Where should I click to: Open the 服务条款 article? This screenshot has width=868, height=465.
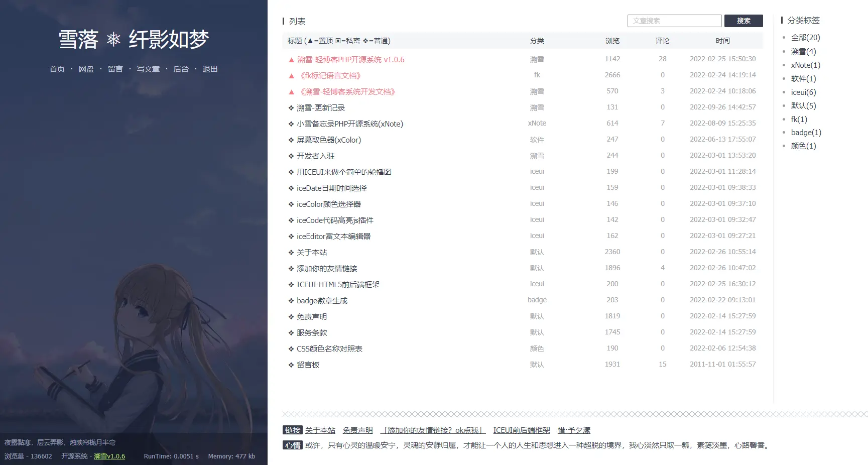312,333
